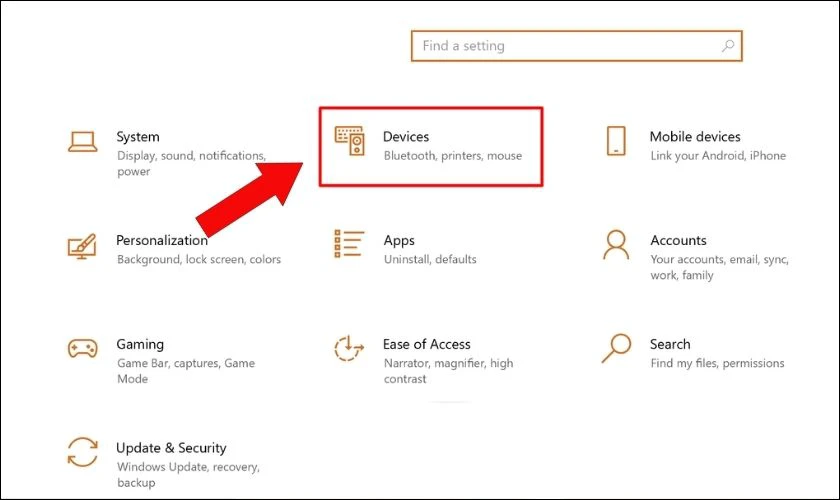This screenshot has width=840, height=500.
Task: Click the Personalization paintbrush icon
Action: pyautogui.click(x=82, y=246)
